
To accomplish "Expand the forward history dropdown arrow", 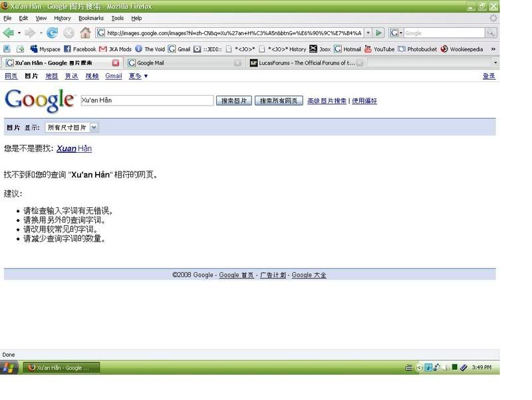I will coord(41,33).
